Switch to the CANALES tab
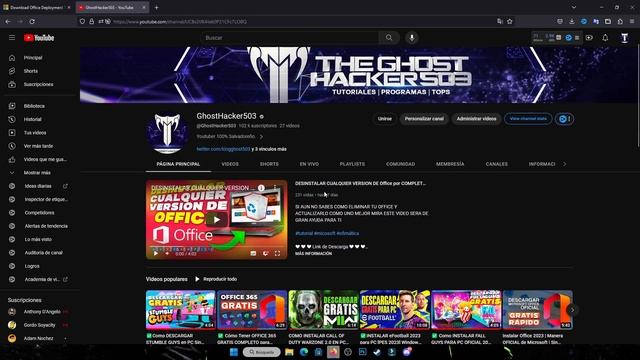The width and height of the screenshot is (640, 360). (497, 164)
